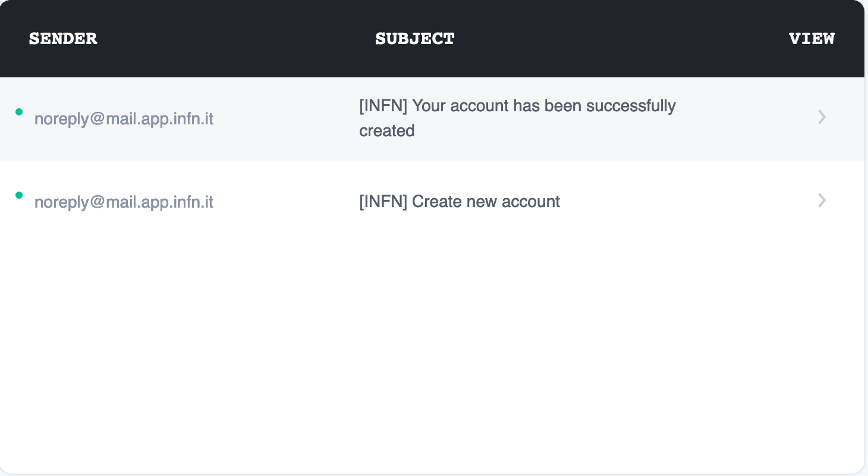The width and height of the screenshot is (868, 476).
Task: Open the 'Create new account' email chevron
Action: coord(822,201)
